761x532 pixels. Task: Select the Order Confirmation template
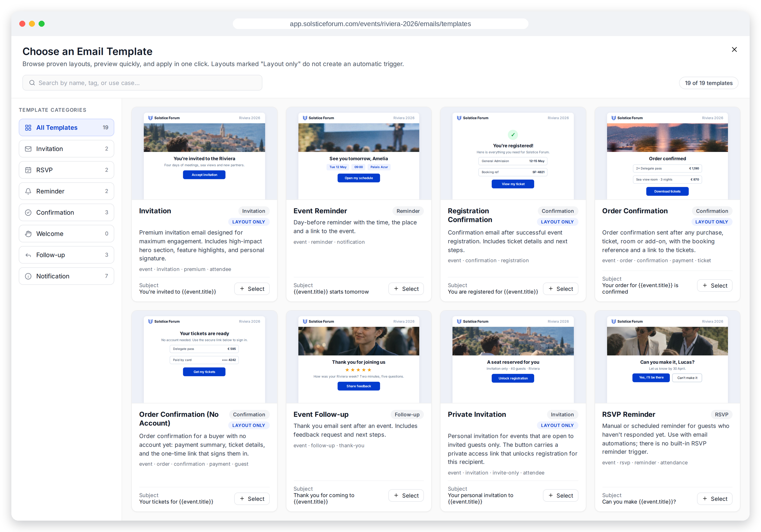coord(715,285)
